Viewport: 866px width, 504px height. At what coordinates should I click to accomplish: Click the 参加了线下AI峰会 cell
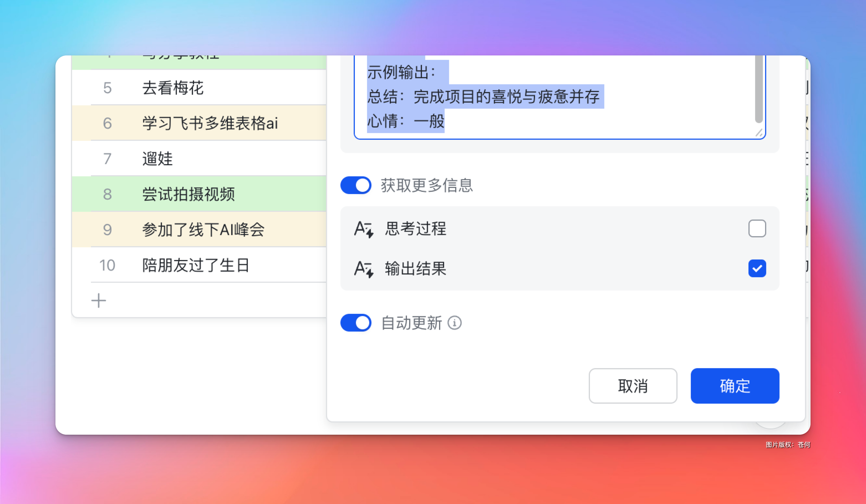click(x=203, y=230)
